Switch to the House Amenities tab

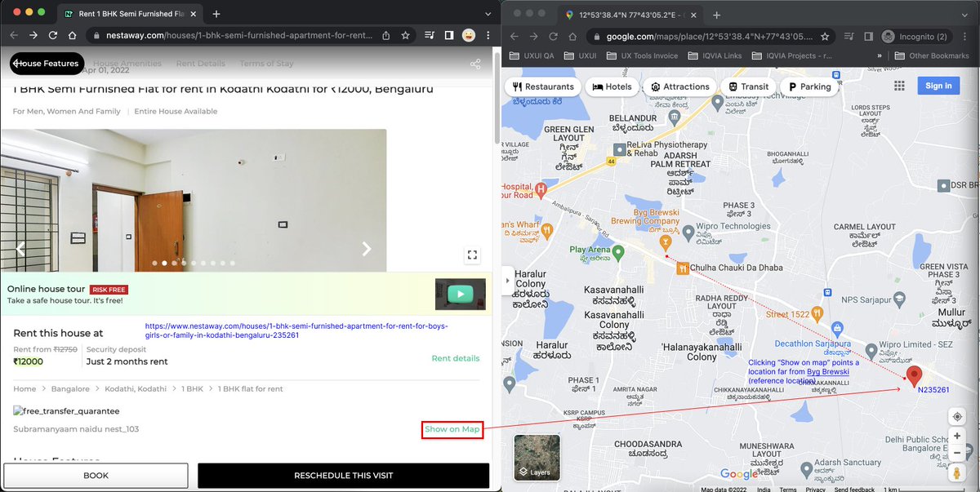tap(127, 64)
